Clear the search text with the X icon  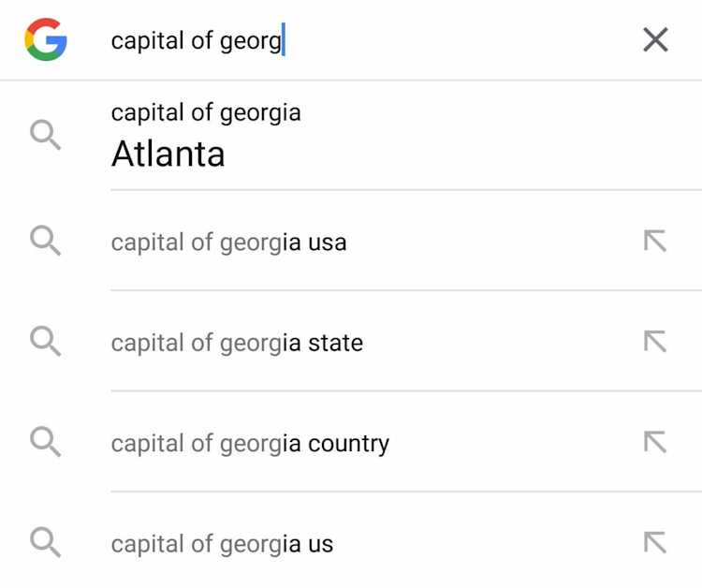[x=655, y=40]
